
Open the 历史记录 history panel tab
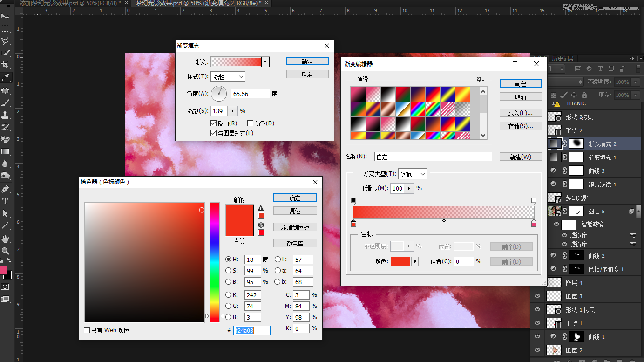pyautogui.click(x=563, y=59)
